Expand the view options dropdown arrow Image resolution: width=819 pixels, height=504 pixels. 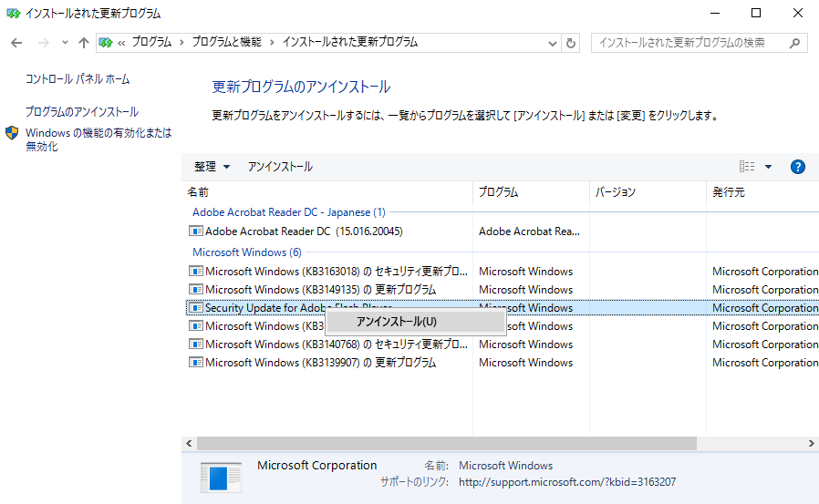(768, 167)
